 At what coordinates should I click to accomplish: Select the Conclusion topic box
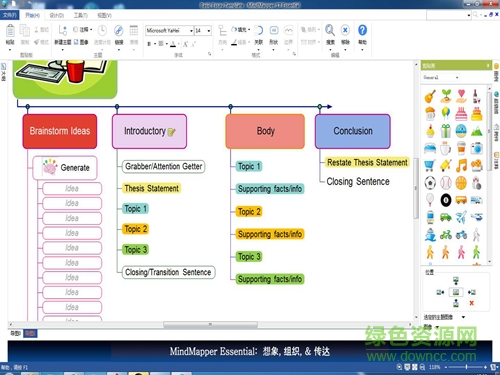pos(353,131)
